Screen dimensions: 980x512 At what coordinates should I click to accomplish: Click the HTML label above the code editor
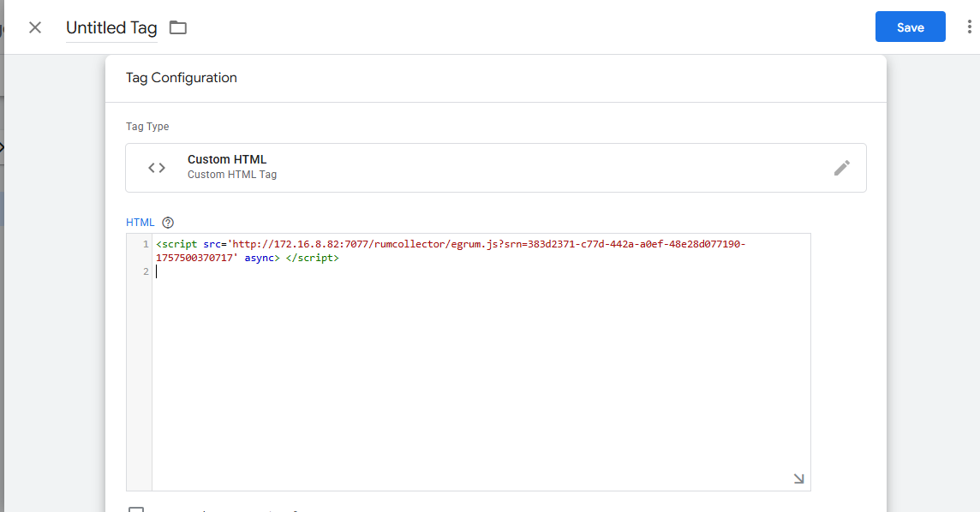point(140,222)
